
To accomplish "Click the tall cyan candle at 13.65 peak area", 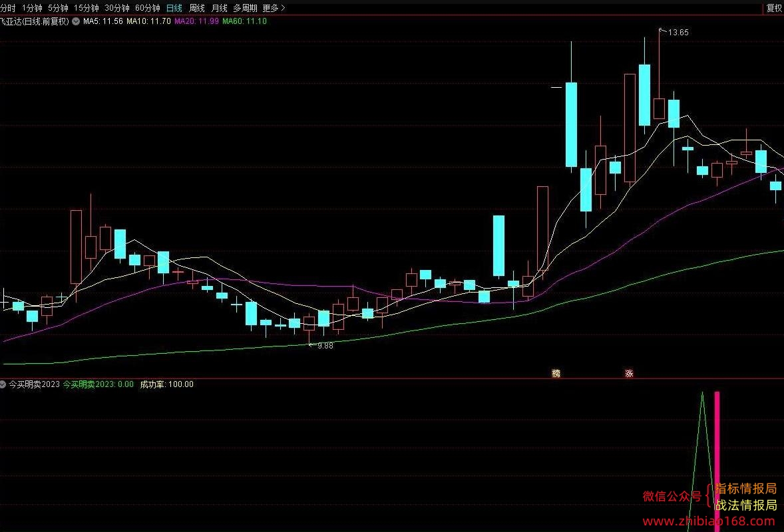I will click(x=644, y=95).
